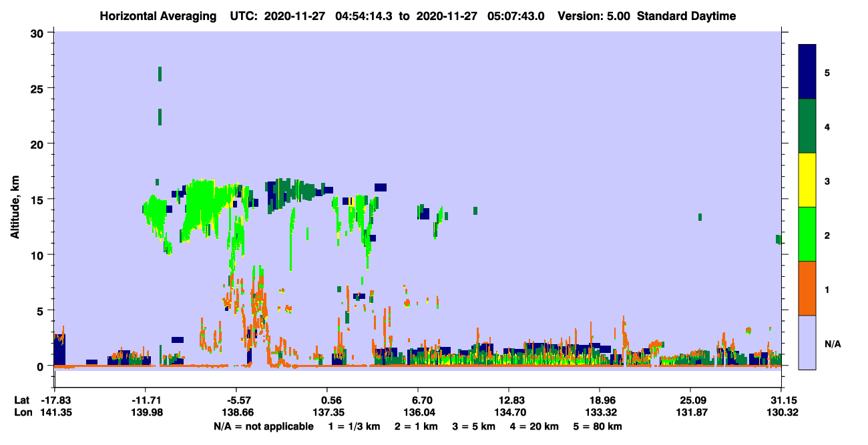Screen dimensions: 868x445
Task: Click the orange color bar segment labeled 1
Action: pyautogui.click(x=807, y=288)
